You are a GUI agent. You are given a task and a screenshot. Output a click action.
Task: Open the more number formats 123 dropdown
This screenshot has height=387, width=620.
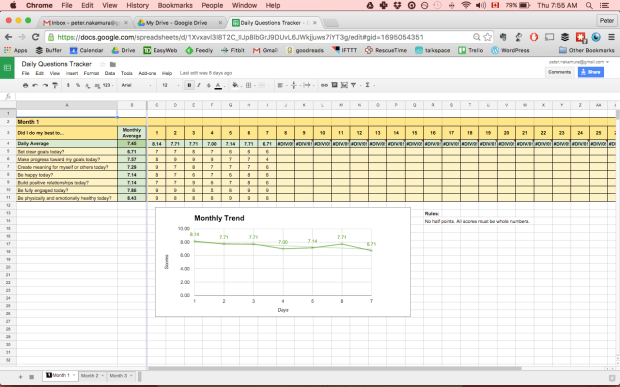point(108,85)
